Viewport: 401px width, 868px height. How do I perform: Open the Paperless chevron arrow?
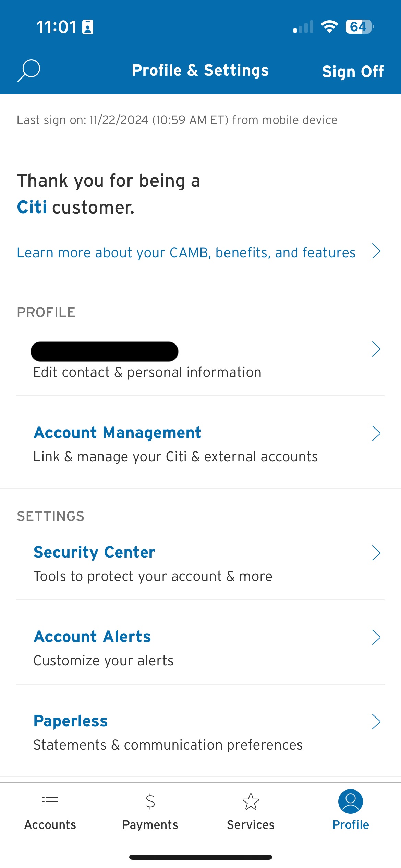(376, 722)
